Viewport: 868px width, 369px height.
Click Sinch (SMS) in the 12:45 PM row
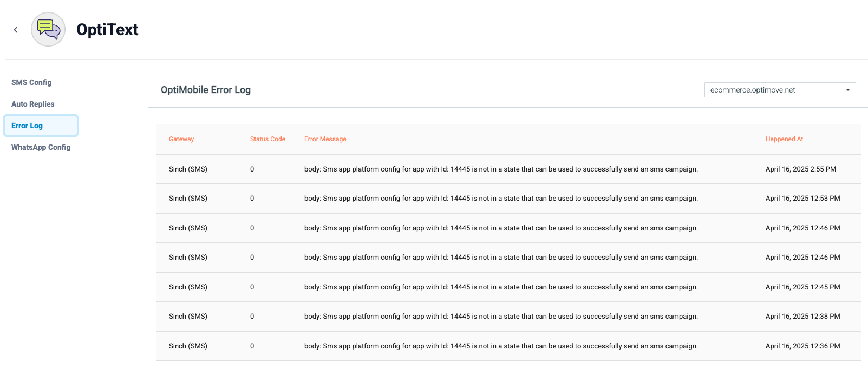pos(188,287)
